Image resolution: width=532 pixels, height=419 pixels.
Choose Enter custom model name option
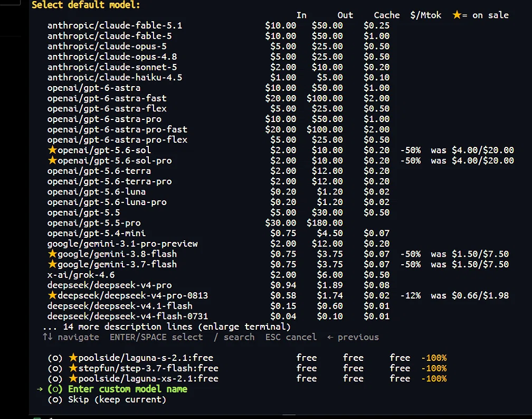pyautogui.click(x=117, y=389)
